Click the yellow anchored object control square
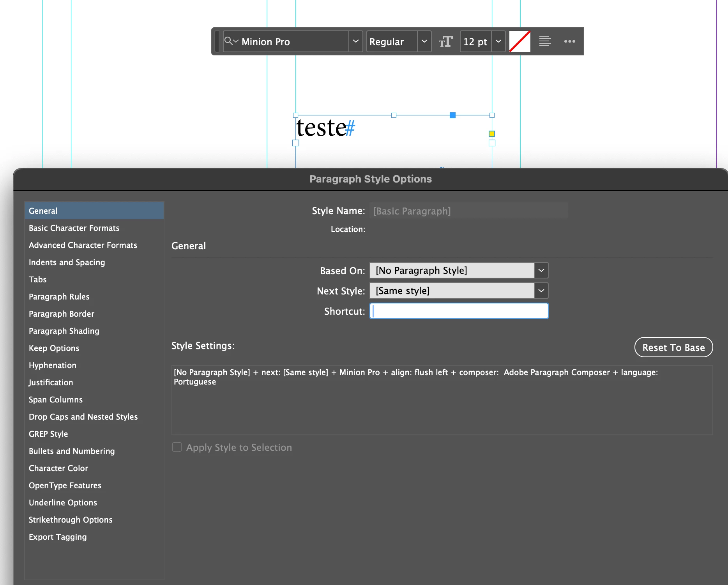Screen dimensions: 728x585 click(x=492, y=134)
